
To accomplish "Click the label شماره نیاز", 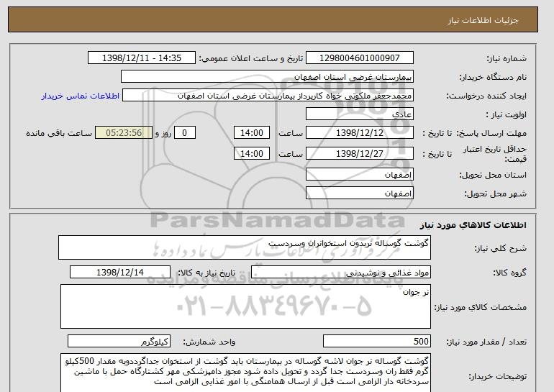I will click(x=507, y=58).
